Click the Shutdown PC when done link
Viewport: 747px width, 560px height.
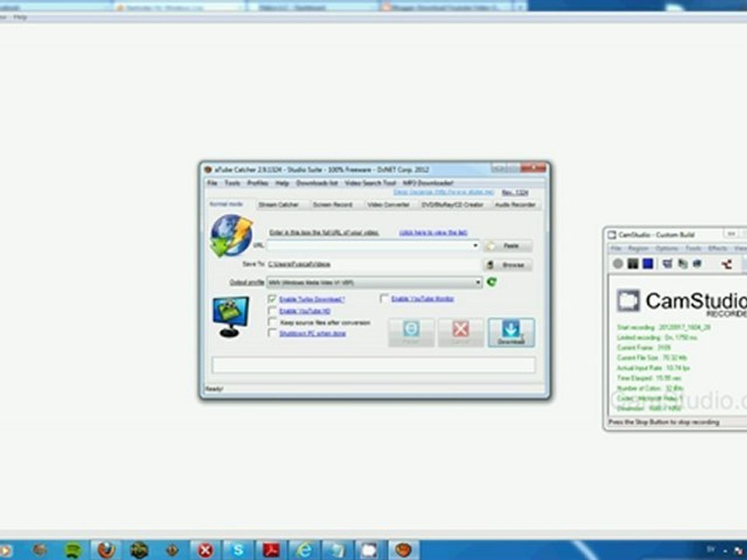click(313, 334)
